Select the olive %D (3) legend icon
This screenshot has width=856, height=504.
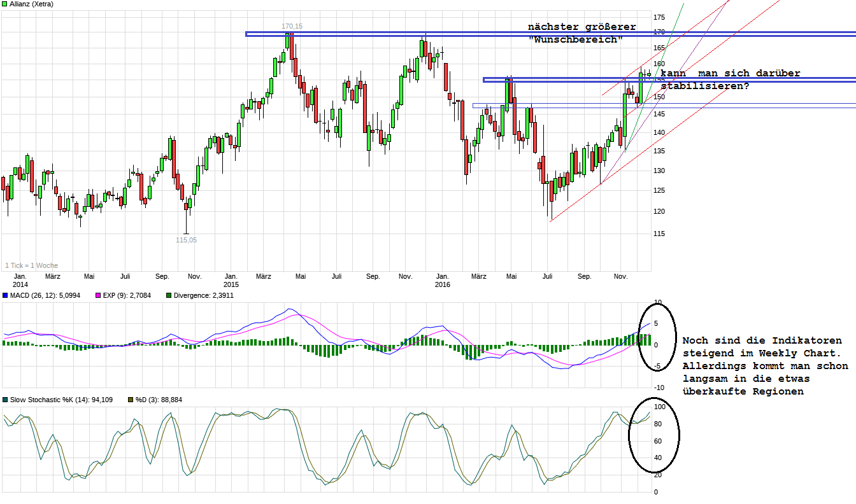pyautogui.click(x=131, y=400)
